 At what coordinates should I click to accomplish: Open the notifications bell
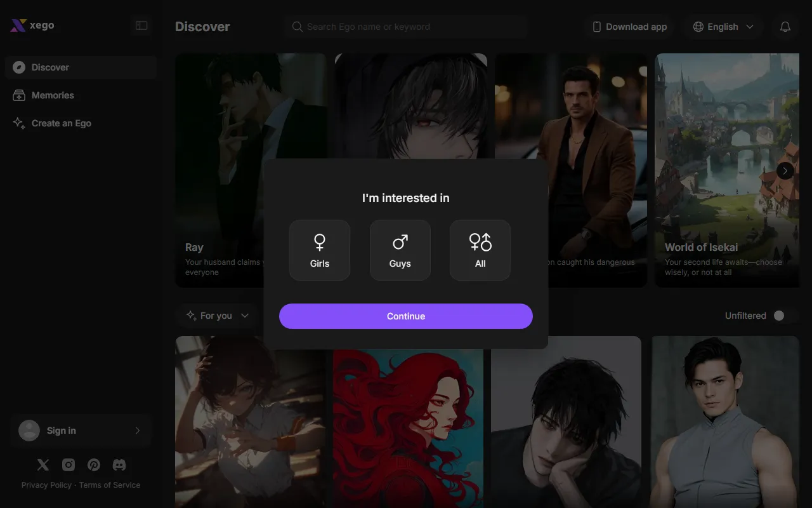pos(785,27)
